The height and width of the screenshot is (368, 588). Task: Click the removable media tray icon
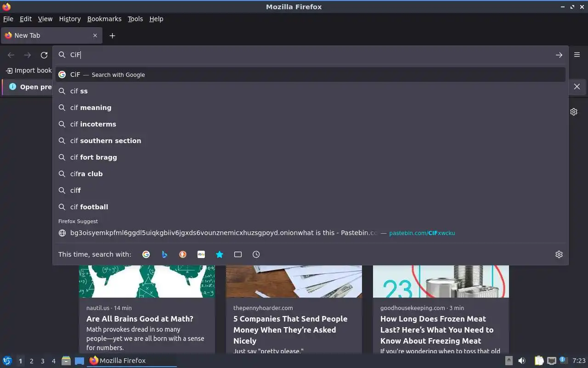pos(509,361)
